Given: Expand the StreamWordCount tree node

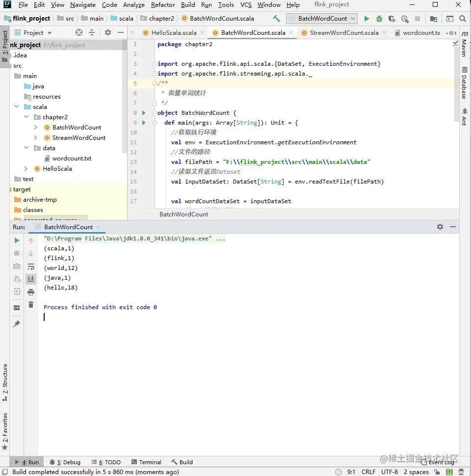Looking at the screenshot, I should [36, 137].
